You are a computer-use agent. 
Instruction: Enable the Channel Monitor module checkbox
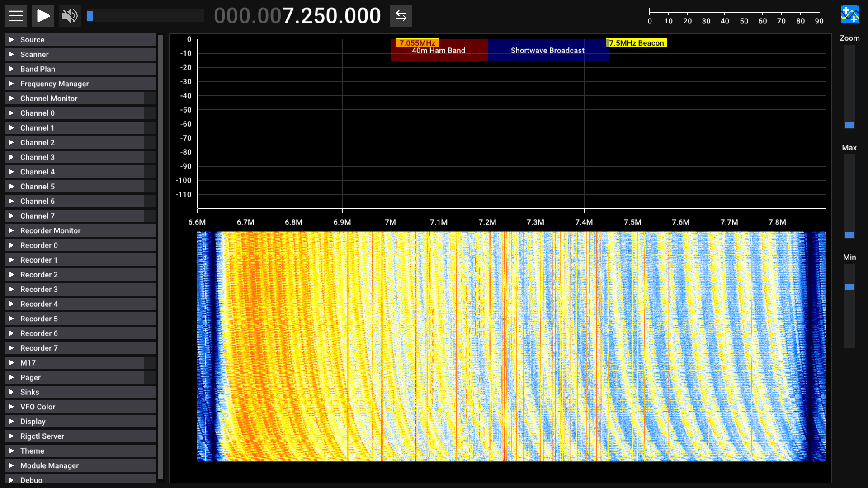150,99
